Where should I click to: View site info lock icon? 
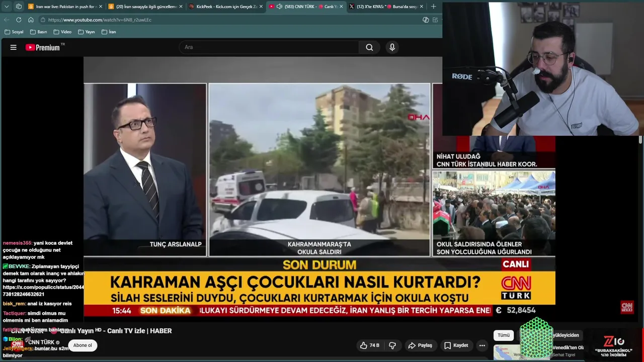pos(43,20)
